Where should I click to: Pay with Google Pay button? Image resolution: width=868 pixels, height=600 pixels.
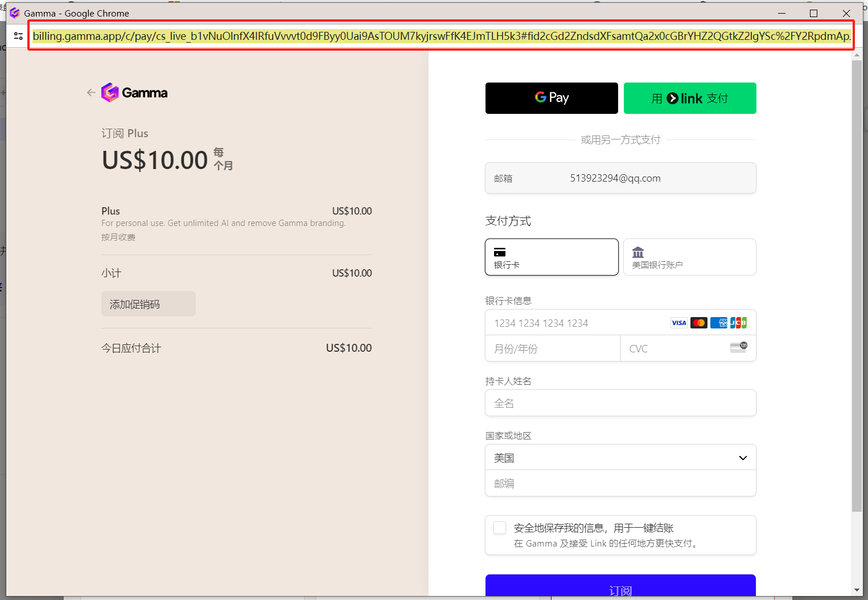pos(552,98)
